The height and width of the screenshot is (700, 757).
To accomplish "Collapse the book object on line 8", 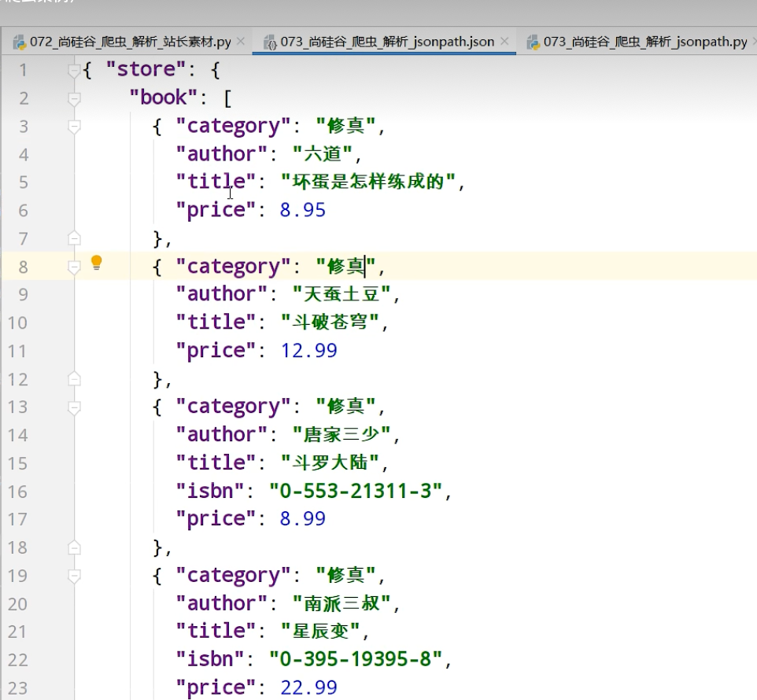I will [x=74, y=267].
